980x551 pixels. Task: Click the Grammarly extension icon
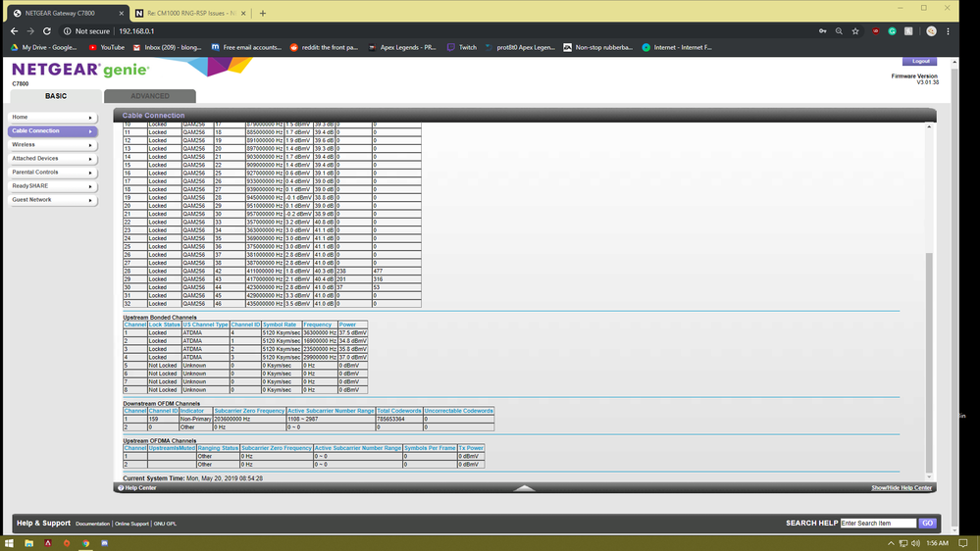coord(892,31)
